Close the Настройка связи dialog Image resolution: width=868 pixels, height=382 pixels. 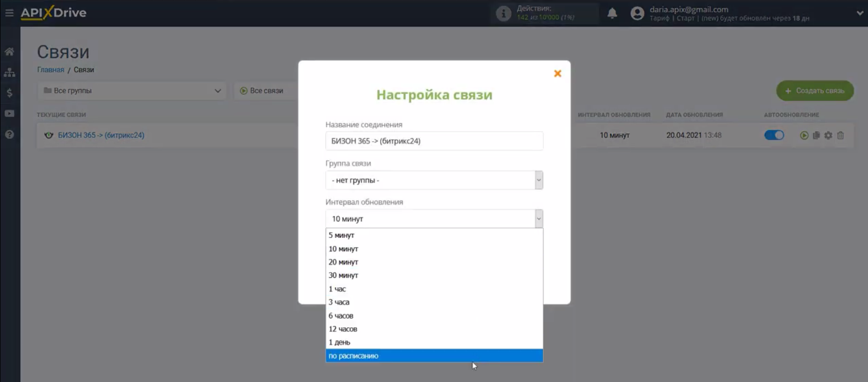click(x=558, y=74)
